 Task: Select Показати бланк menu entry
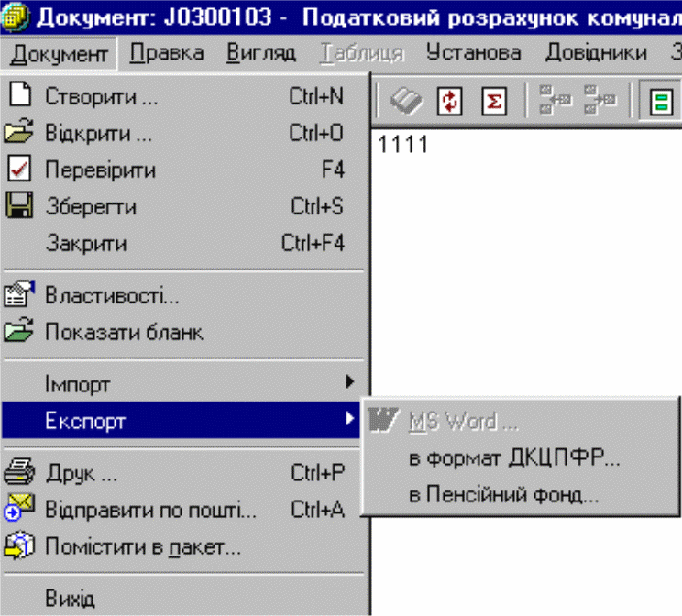(124, 332)
